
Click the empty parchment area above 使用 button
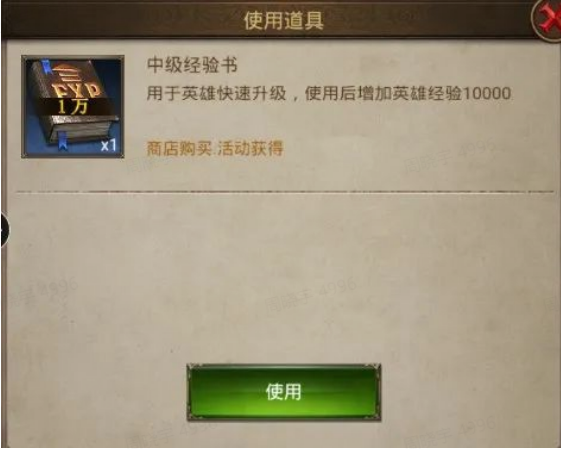point(283,279)
